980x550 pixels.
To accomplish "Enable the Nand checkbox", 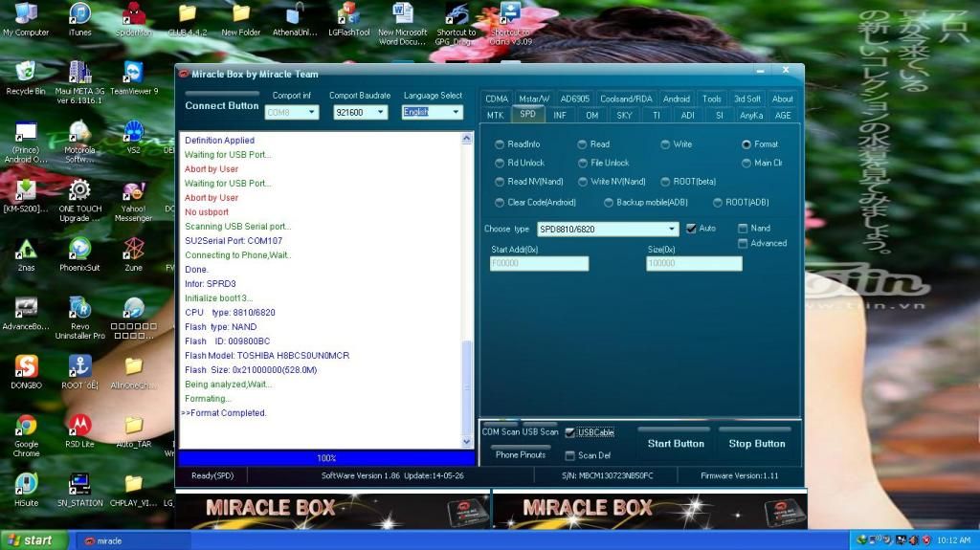I will (x=743, y=228).
